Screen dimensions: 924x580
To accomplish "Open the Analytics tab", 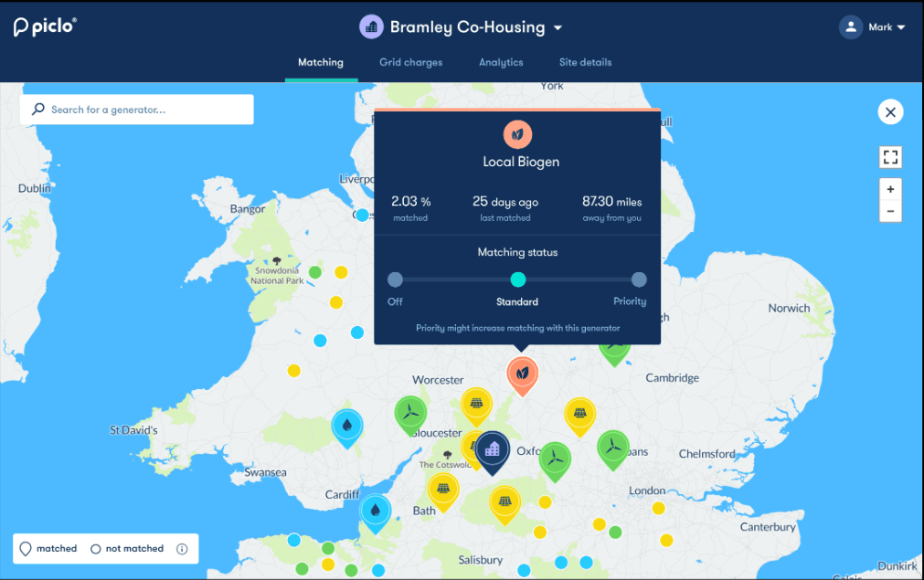I will [x=501, y=62].
